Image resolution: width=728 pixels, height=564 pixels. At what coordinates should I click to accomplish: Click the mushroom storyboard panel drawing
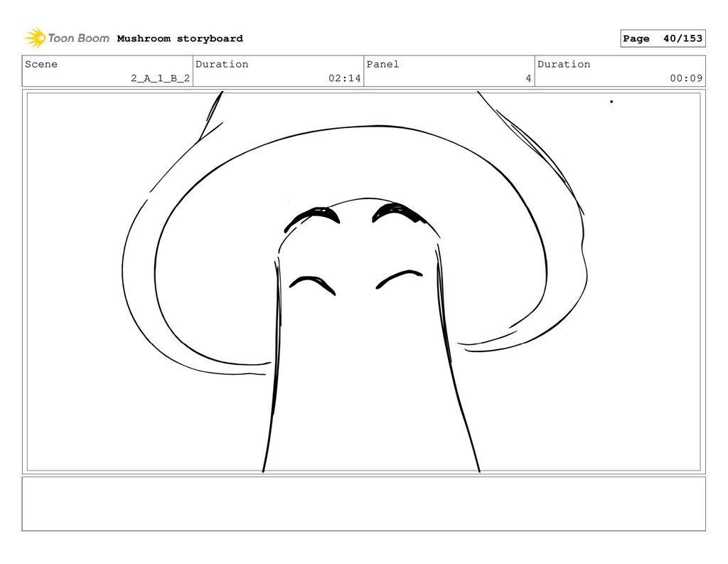pos(363,282)
